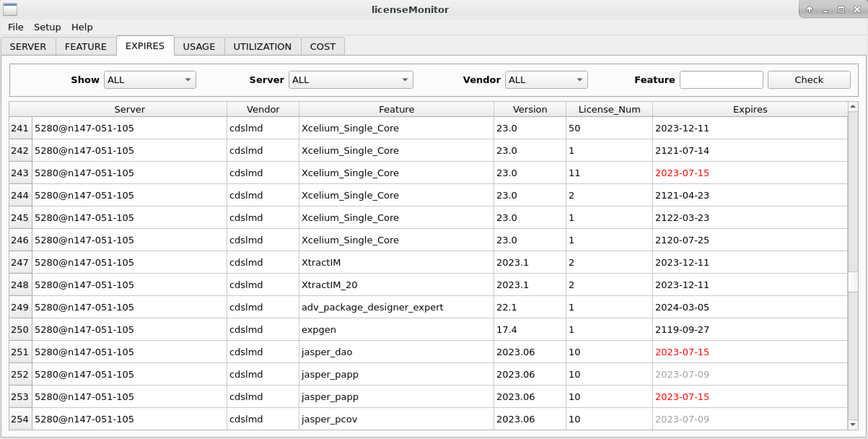This screenshot has height=439, width=868.
Task: Click cdslmd vendor cell in row 249
Action: click(263, 307)
